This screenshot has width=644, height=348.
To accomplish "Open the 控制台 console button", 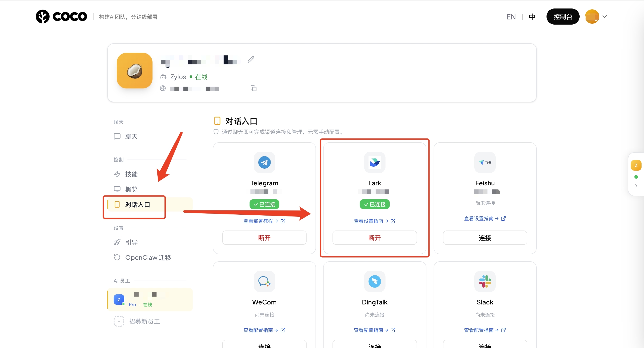I will (563, 17).
